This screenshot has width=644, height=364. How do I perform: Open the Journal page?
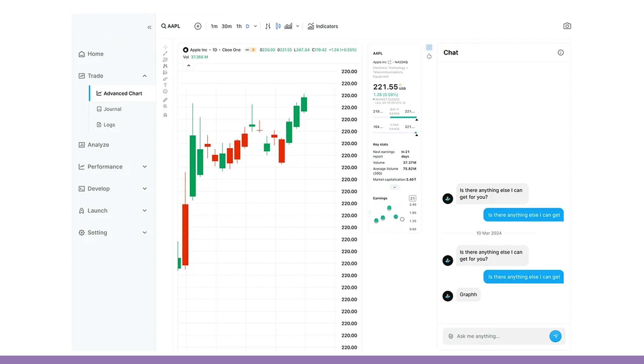(112, 109)
